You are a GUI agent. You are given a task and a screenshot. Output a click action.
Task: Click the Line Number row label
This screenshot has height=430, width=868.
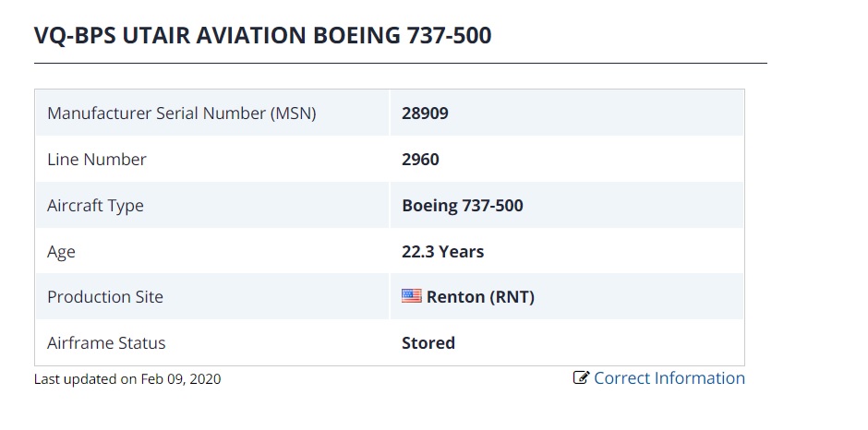(x=97, y=160)
